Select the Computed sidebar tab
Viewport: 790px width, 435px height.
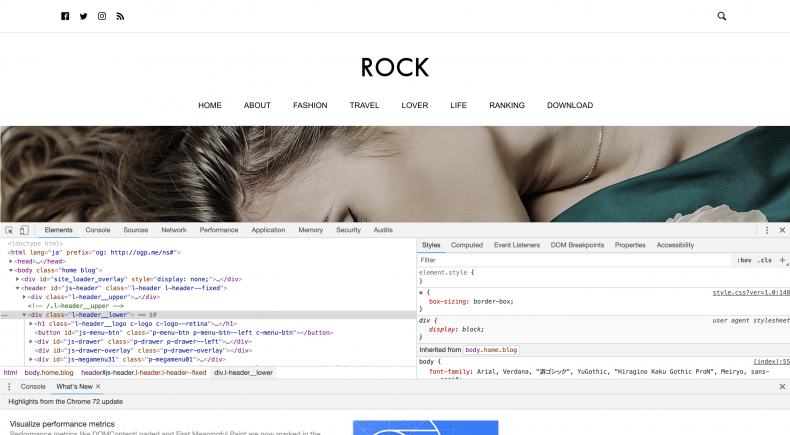click(467, 245)
